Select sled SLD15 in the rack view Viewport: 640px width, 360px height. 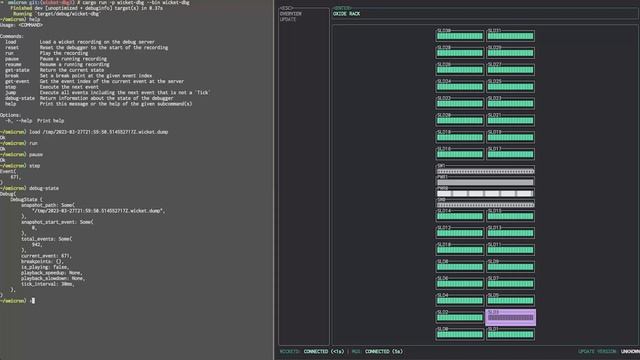click(x=510, y=216)
